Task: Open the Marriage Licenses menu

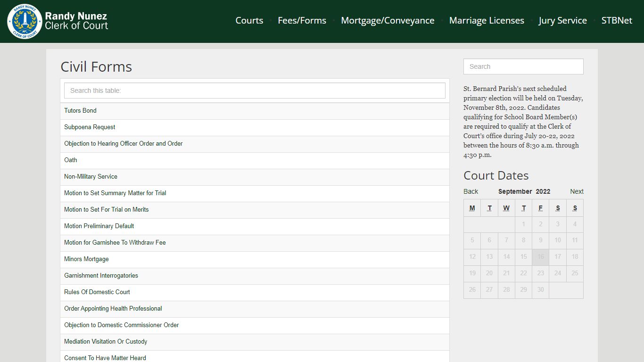Action: coord(487,21)
